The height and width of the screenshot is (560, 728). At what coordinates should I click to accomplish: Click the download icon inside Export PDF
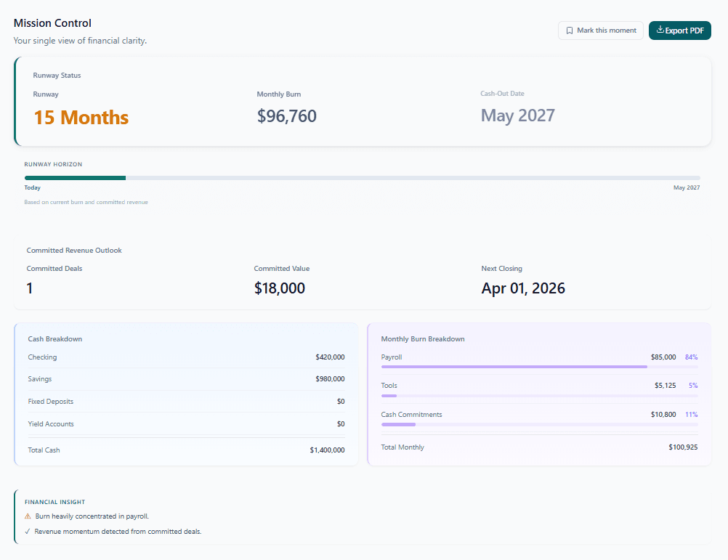click(x=662, y=30)
